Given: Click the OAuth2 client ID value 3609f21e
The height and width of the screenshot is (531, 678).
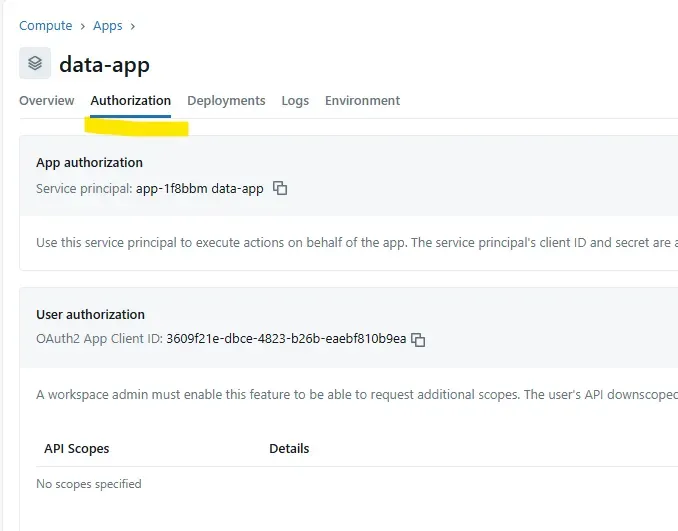Looking at the screenshot, I should click(x=286, y=339).
